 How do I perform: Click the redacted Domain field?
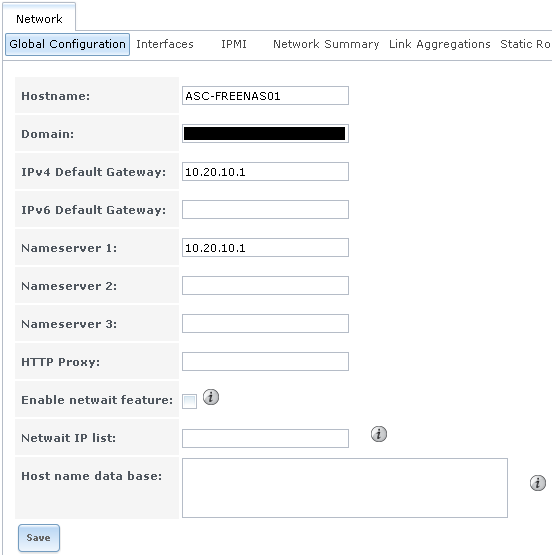point(265,133)
